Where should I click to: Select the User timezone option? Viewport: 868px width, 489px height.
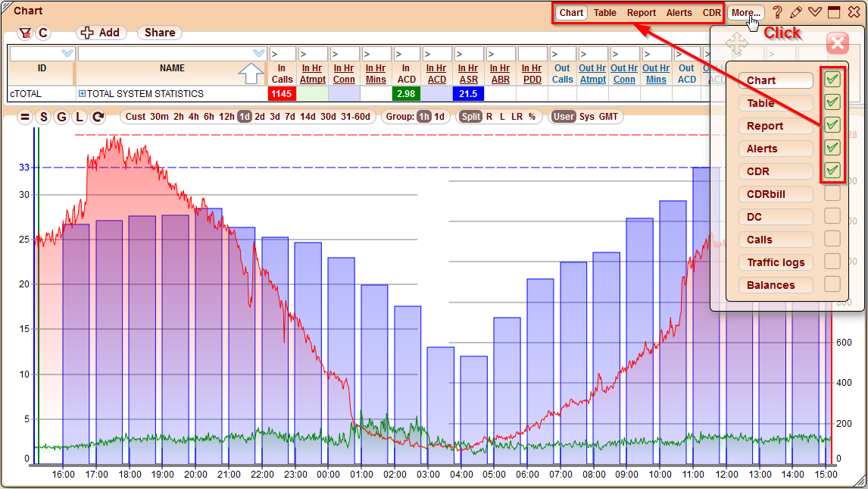(x=564, y=117)
